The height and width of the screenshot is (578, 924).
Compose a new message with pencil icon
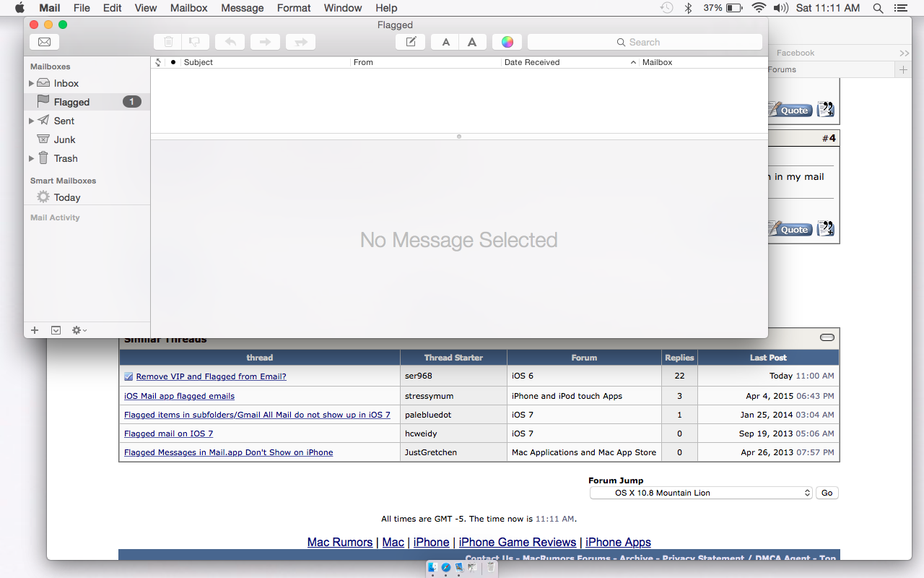pos(411,42)
